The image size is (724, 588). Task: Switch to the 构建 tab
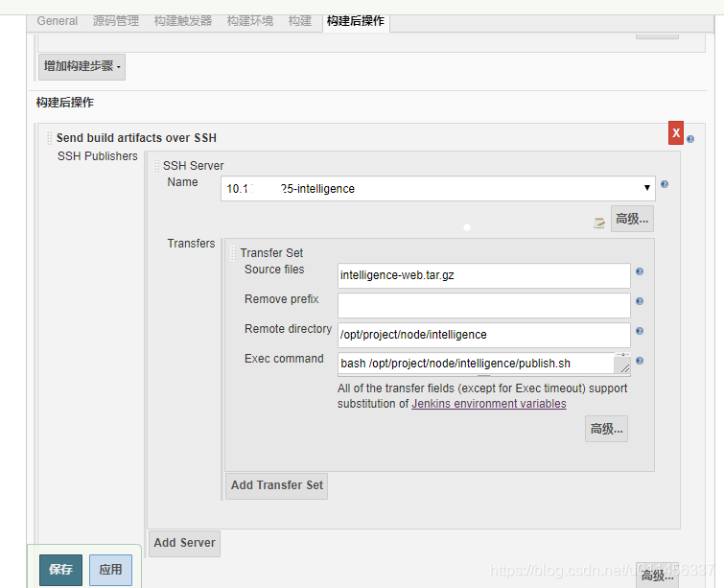point(299,21)
